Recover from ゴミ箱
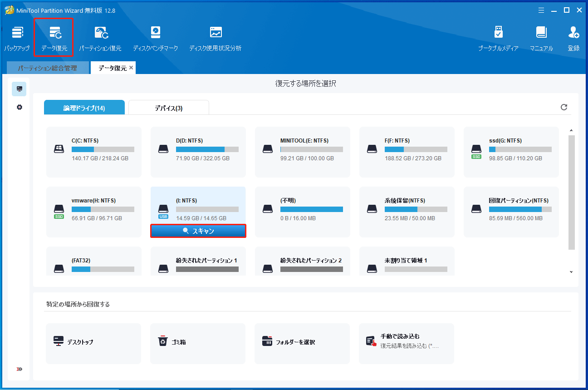588x390 pixels. [x=198, y=344]
